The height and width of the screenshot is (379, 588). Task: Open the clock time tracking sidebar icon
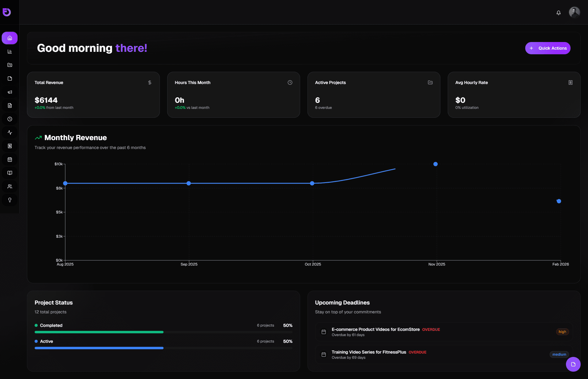(10, 119)
